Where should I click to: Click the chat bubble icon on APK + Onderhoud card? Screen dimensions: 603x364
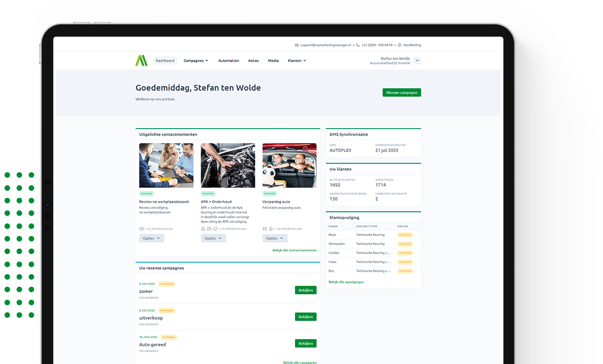[x=216, y=228]
